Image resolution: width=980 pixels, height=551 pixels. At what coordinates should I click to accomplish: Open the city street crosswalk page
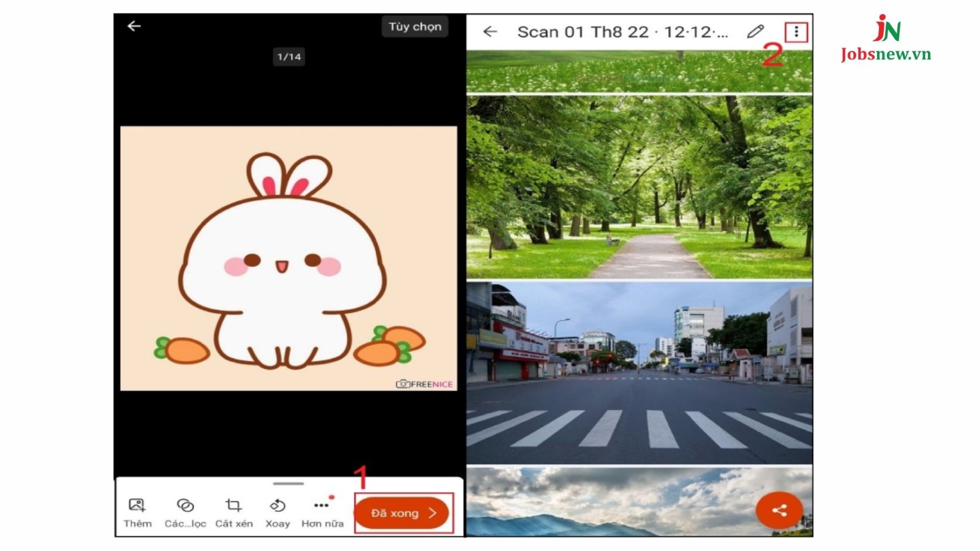pyautogui.click(x=639, y=373)
